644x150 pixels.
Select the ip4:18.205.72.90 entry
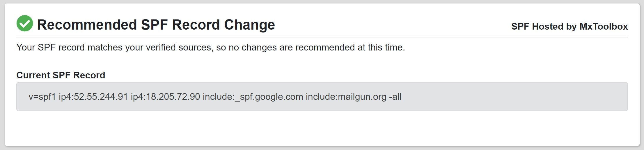tap(165, 97)
